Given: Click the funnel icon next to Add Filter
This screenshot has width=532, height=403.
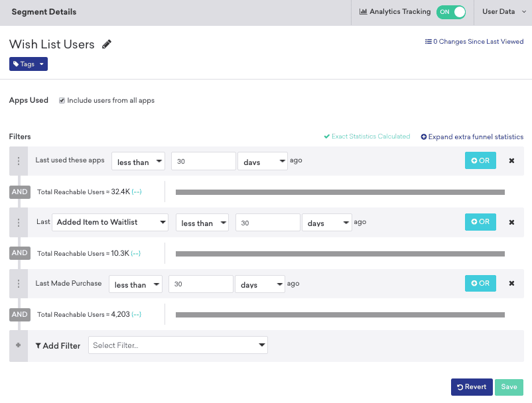Looking at the screenshot, I should point(38,345).
